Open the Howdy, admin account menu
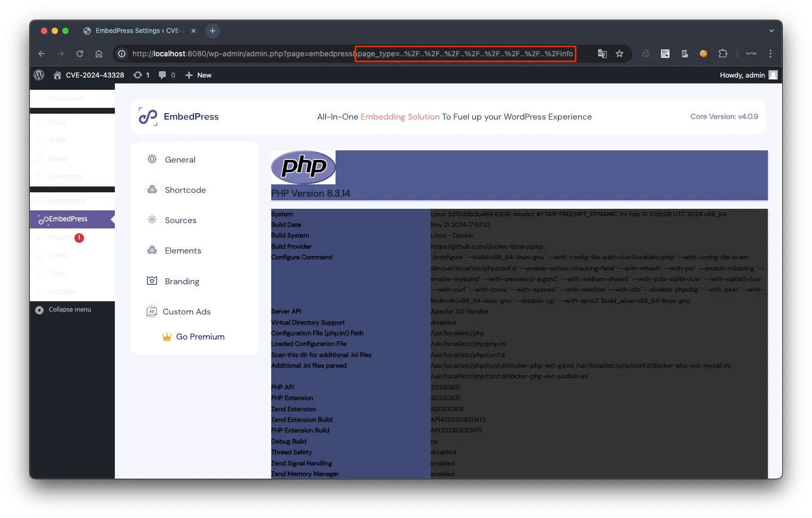The width and height of the screenshot is (812, 518). [749, 75]
